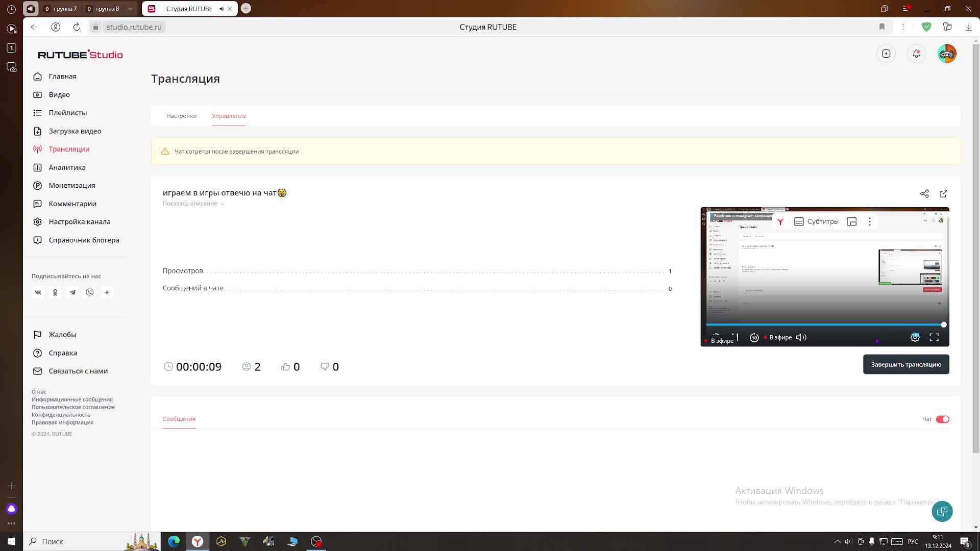This screenshot has height=551, width=980.
Task: Open the notifications bell
Action: 917,54
